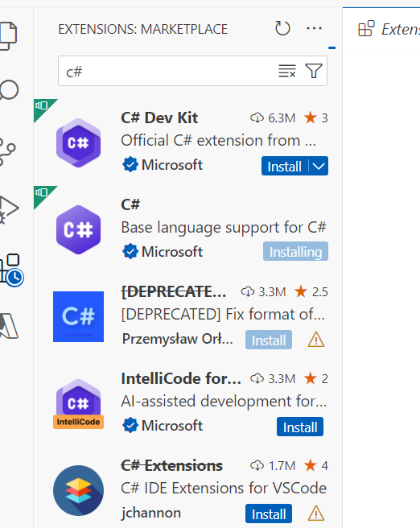Viewport: 420px width, 528px height.
Task: Click verified badge on C# base extension
Action: [x=130, y=252]
